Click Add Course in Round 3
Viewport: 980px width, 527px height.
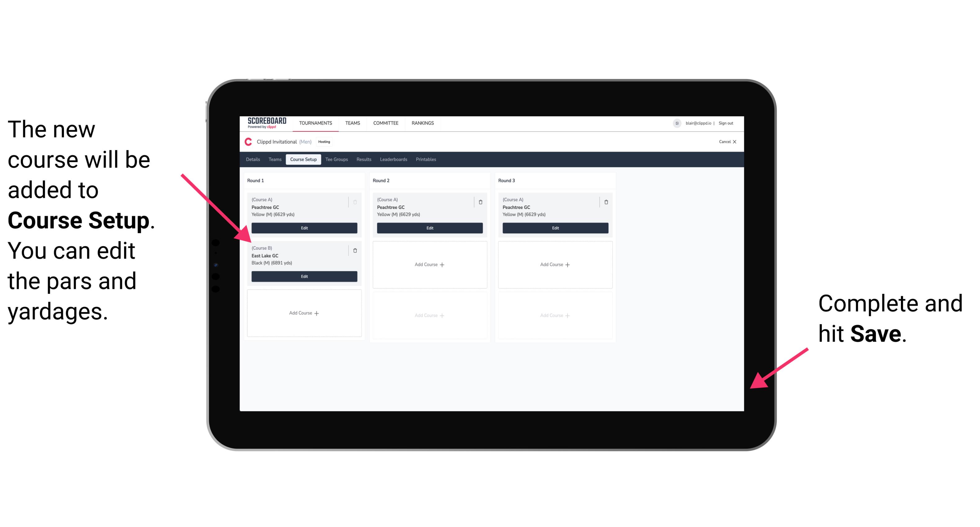555,264
